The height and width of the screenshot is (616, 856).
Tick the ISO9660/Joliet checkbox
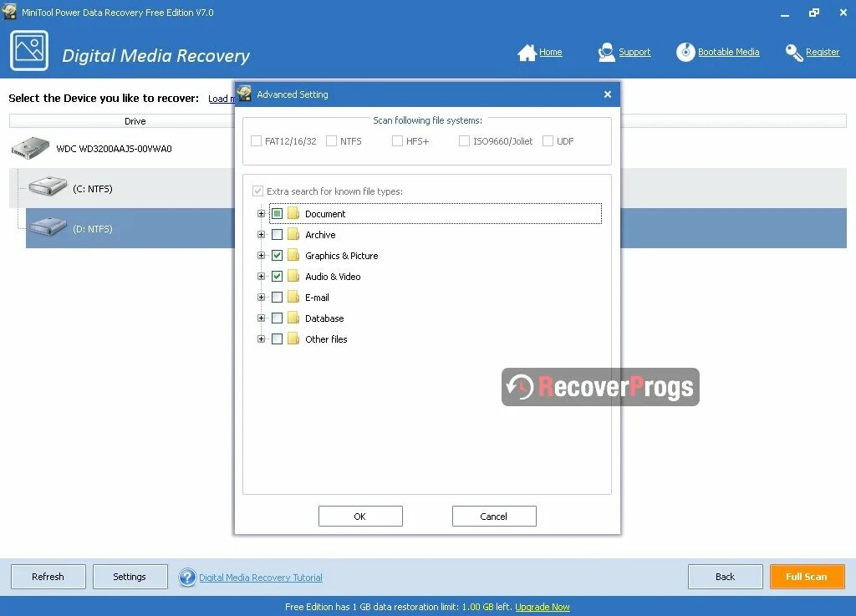coord(464,140)
